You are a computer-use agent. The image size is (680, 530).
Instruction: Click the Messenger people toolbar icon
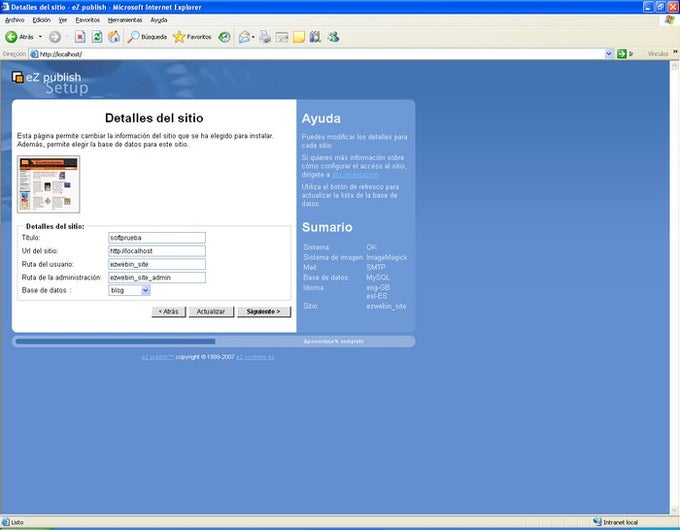pyautogui.click(x=333, y=37)
